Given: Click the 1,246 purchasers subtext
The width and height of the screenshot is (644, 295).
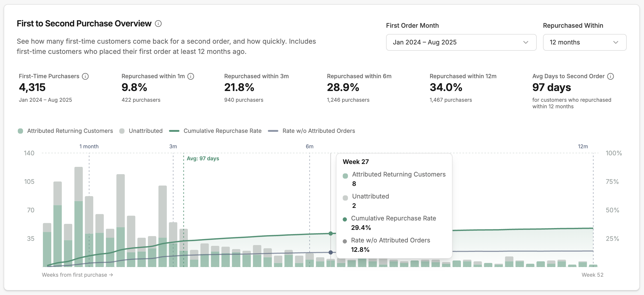Looking at the screenshot, I should coord(348,100).
